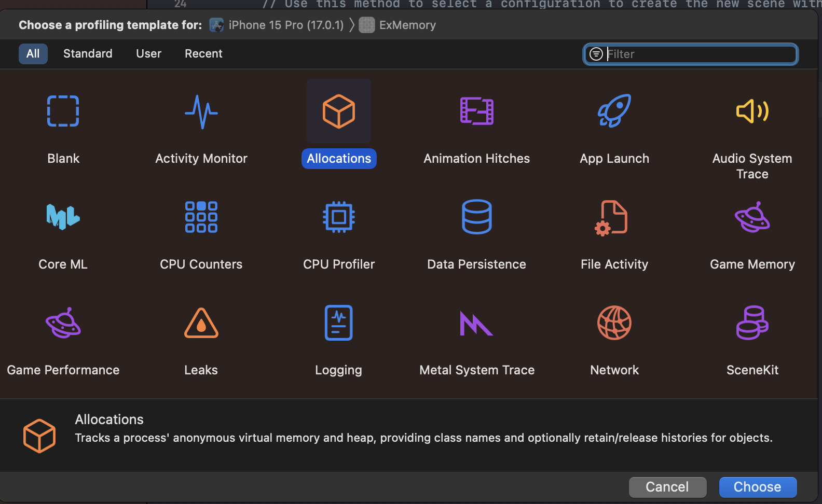The height and width of the screenshot is (504, 822).
Task: Select the Data Persistence database icon
Action: (x=477, y=217)
